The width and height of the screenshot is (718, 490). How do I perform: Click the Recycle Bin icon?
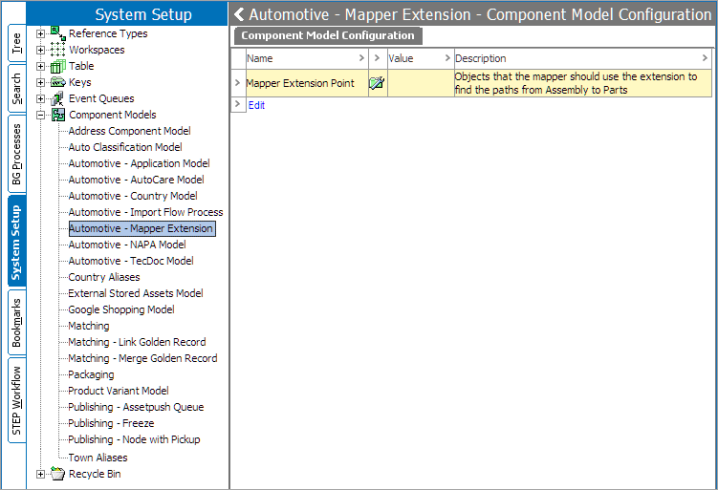point(58,474)
